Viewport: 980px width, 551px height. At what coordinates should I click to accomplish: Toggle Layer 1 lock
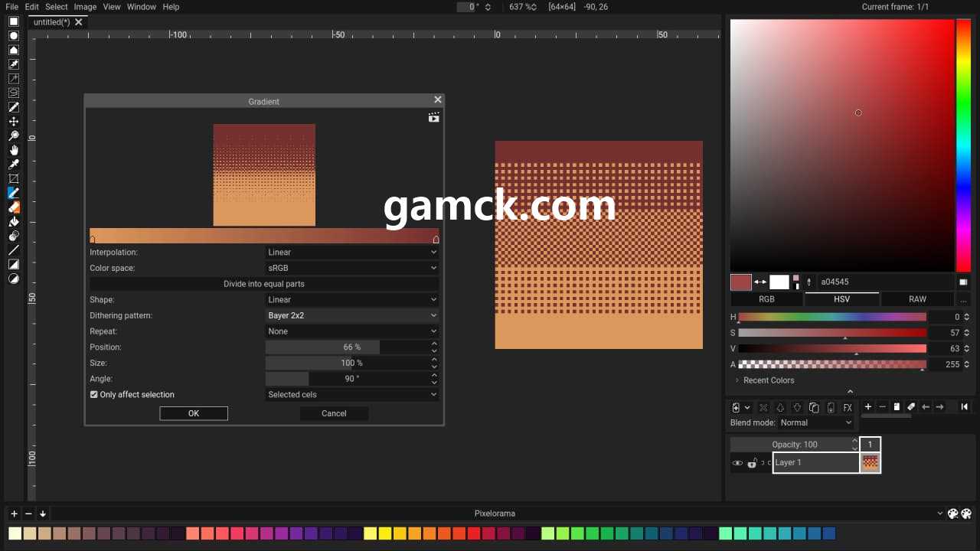[752, 463]
